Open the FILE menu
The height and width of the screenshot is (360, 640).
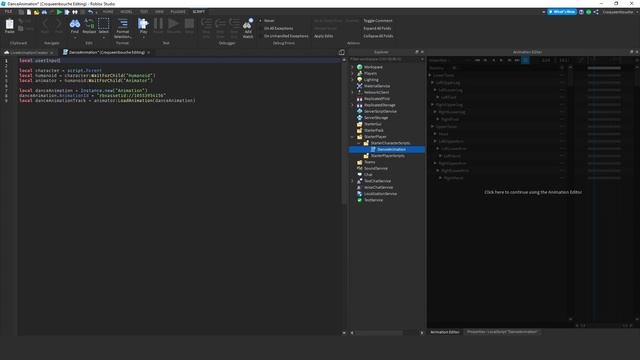[x=8, y=12]
